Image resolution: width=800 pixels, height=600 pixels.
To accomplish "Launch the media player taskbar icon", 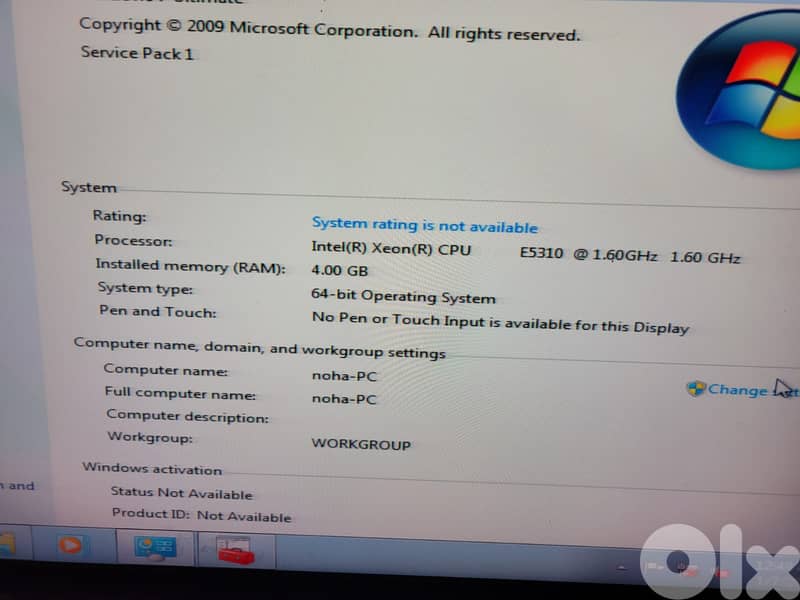I will click(x=70, y=548).
